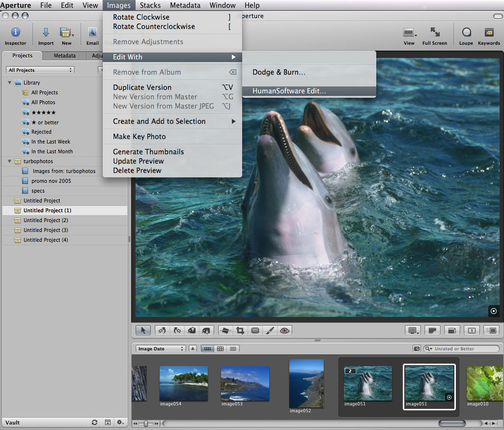
Task: Enter Full Screen mode
Action: pos(434,33)
